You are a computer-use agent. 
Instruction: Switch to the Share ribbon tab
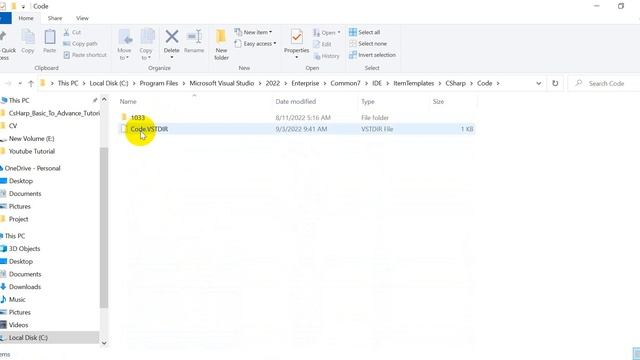pyautogui.click(x=55, y=18)
